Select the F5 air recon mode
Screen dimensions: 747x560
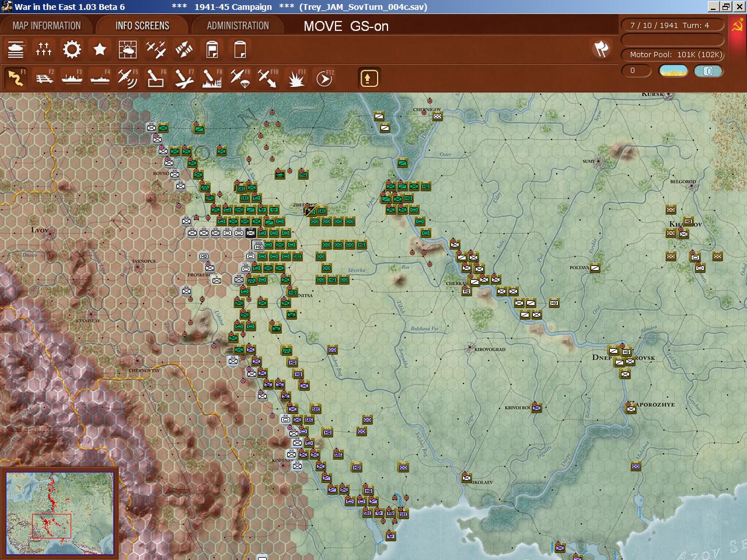pos(128,78)
